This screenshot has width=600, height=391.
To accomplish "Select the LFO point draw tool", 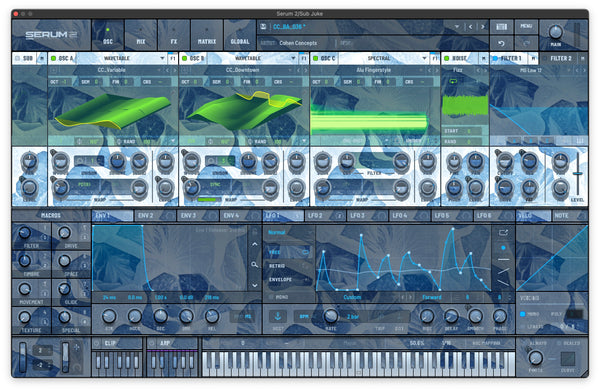I will tap(503, 248).
